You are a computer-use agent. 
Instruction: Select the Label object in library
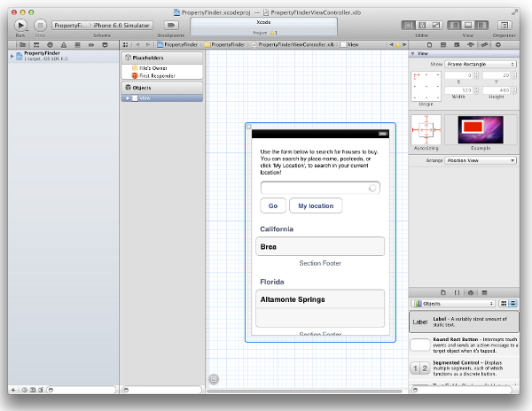(464, 322)
